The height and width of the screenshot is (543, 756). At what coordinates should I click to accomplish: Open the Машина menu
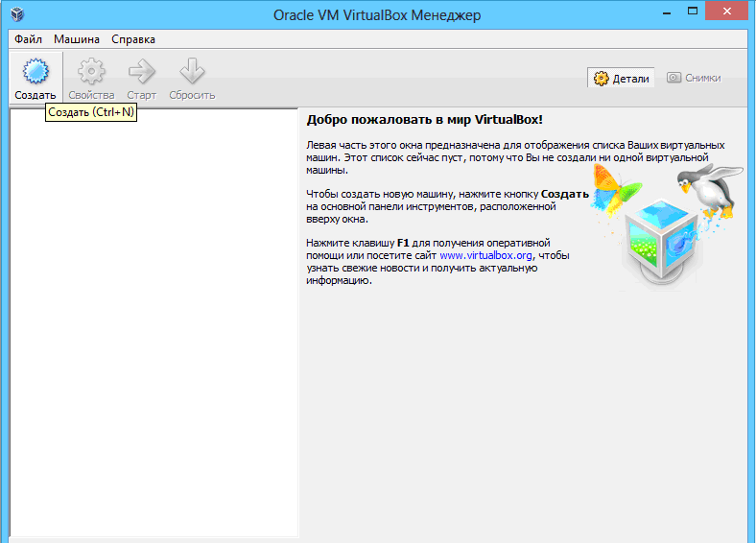(77, 39)
